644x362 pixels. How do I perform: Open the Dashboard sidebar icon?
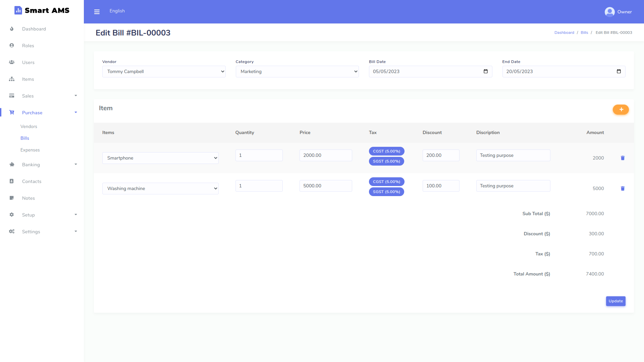point(12,29)
